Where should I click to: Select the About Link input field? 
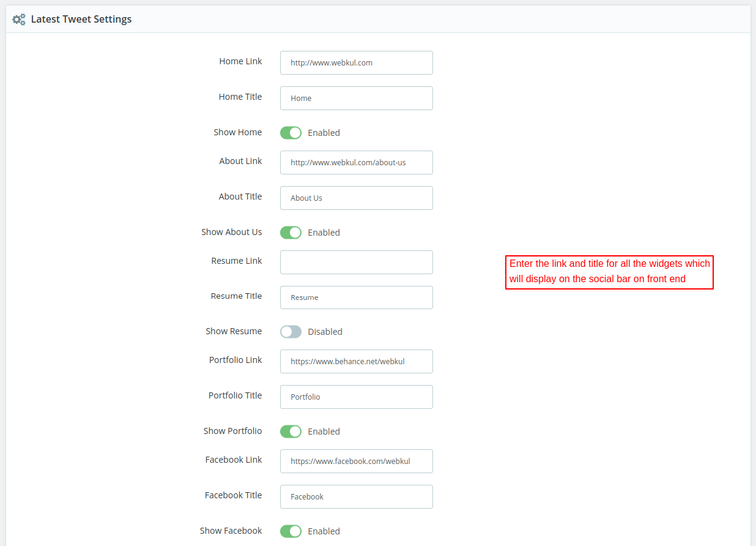[x=357, y=162]
